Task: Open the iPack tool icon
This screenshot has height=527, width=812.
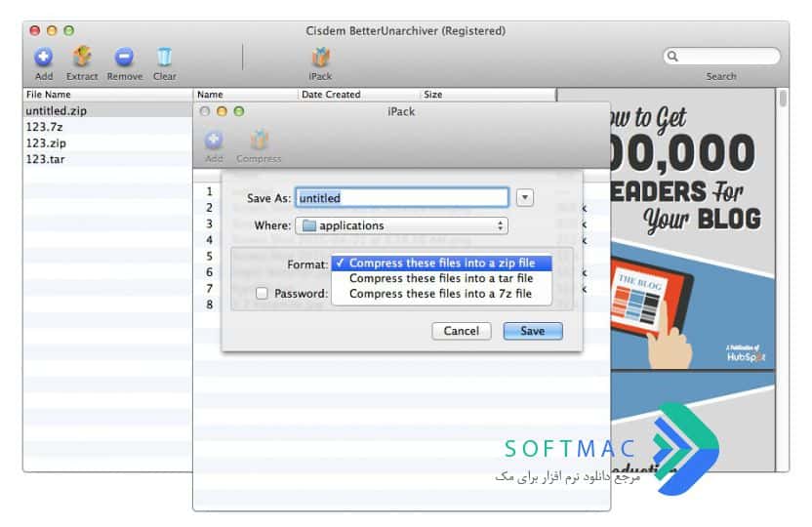Action: (320, 57)
